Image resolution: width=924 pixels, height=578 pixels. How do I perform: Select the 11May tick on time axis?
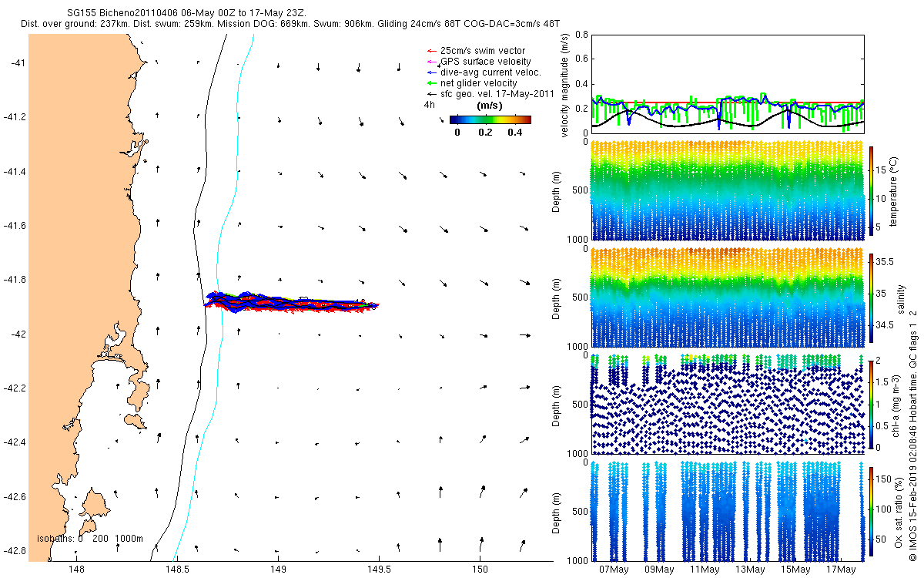click(705, 570)
